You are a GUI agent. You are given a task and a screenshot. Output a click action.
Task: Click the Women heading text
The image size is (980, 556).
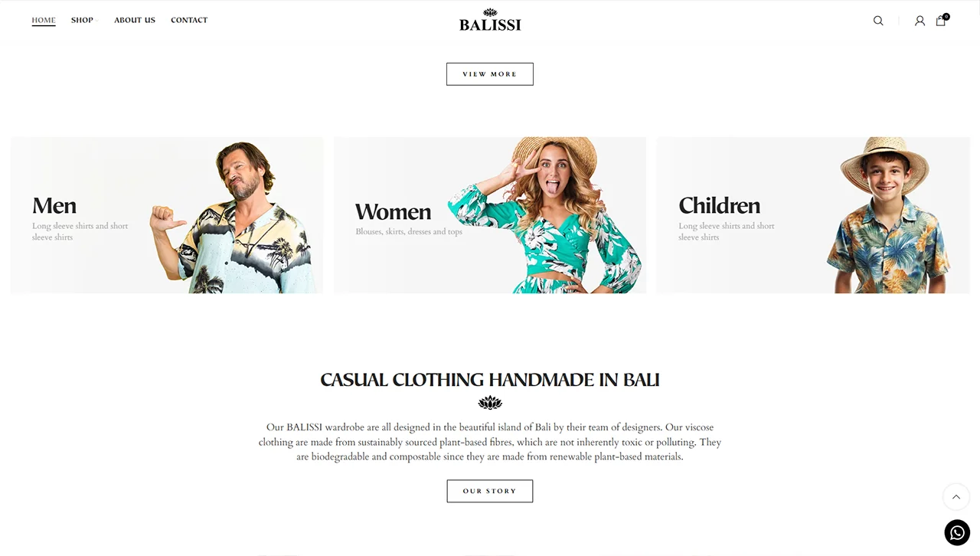pos(394,211)
